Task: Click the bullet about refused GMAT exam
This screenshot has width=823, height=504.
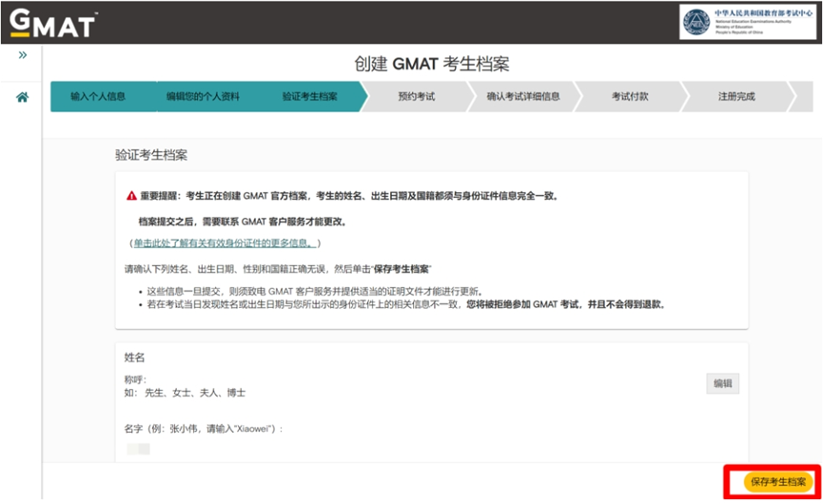Action: point(406,304)
